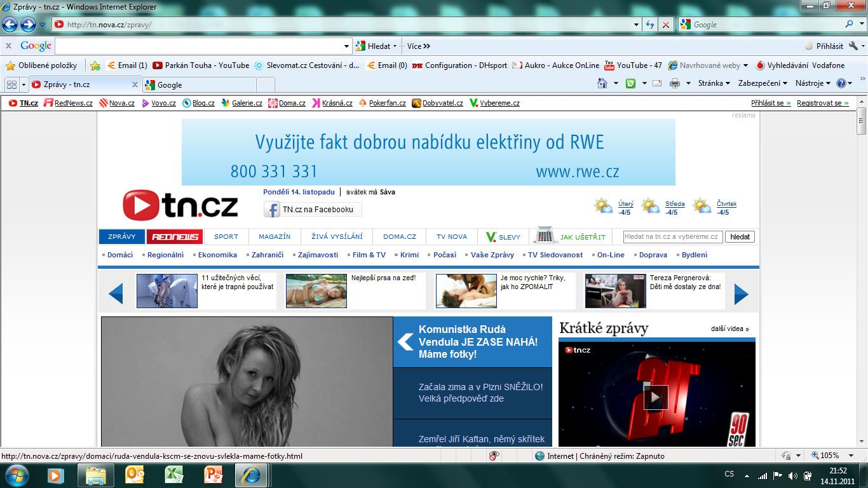Expand the search provider dropdown arrow

tap(862, 24)
